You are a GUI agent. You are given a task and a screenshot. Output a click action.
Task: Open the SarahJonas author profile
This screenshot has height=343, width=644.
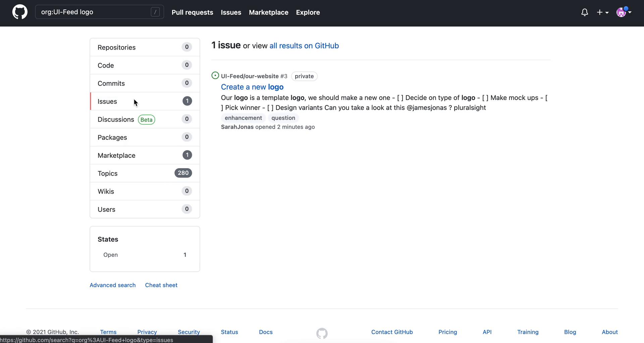click(x=237, y=127)
